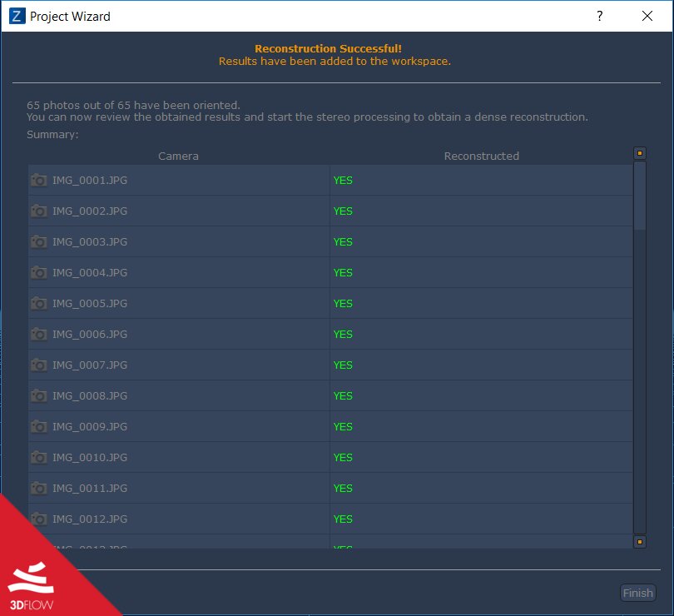Click the scrollbar up arrow button

tap(640, 153)
